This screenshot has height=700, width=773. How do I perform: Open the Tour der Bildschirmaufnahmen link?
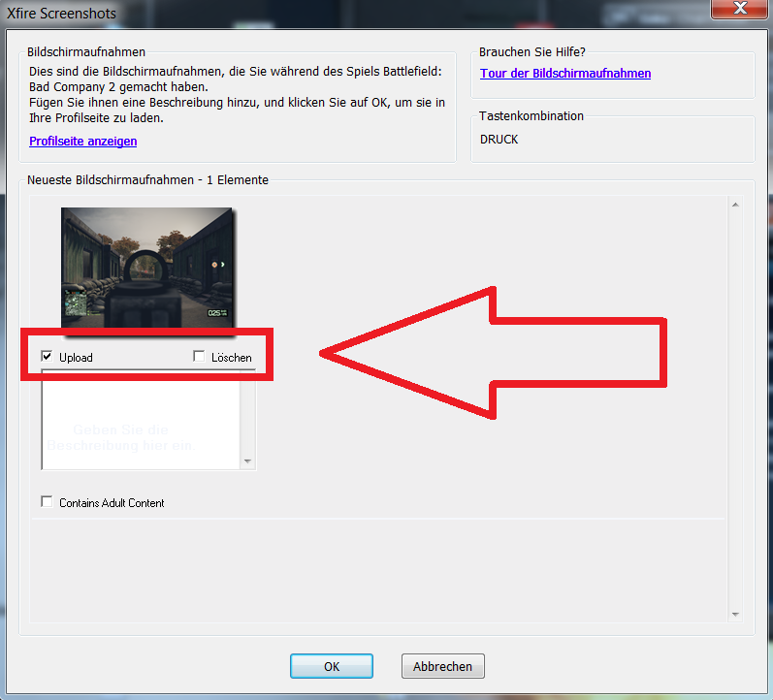click(x=565, y=74)
